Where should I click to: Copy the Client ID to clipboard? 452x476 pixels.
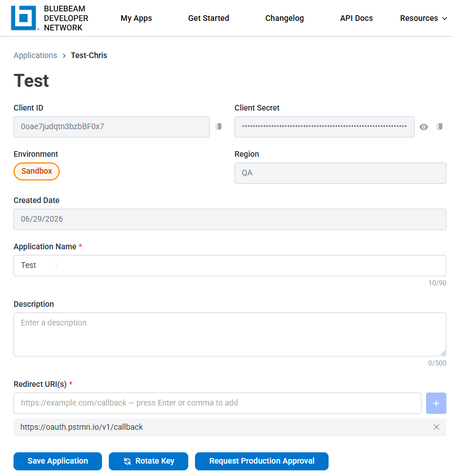[219, 126]
